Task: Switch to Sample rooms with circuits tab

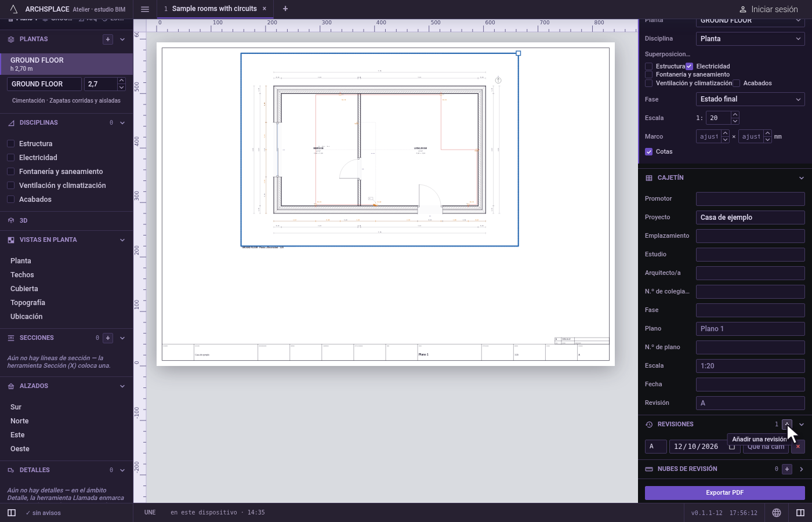Action: click(215, 9)
